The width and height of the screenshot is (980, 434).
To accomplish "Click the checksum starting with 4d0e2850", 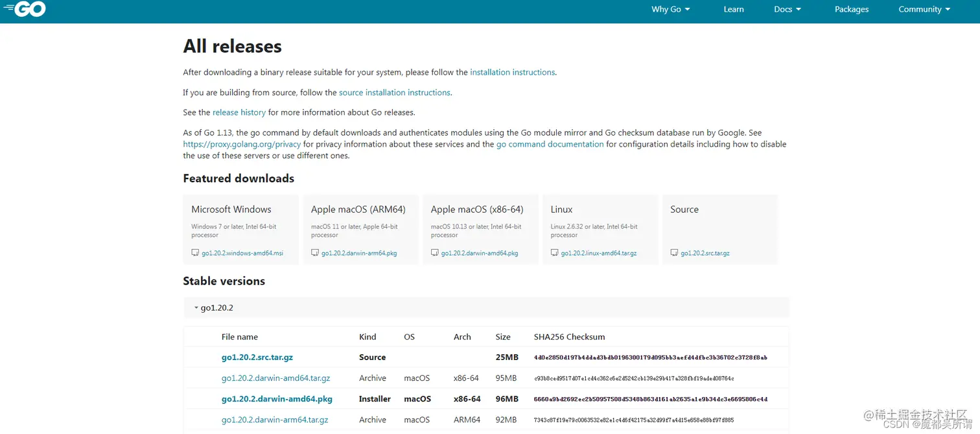I will [x=651, y=357].
